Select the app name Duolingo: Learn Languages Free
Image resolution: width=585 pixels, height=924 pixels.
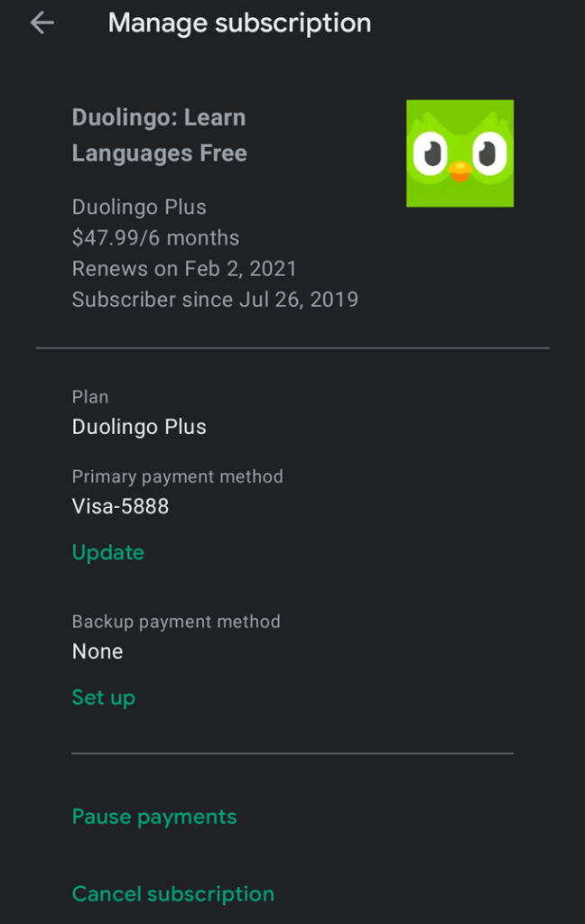coord(159,135)
